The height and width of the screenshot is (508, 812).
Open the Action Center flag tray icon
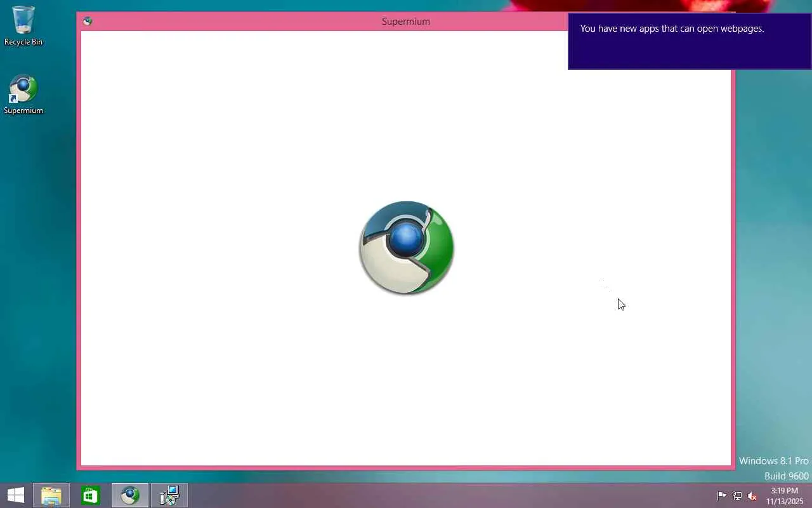722,496
